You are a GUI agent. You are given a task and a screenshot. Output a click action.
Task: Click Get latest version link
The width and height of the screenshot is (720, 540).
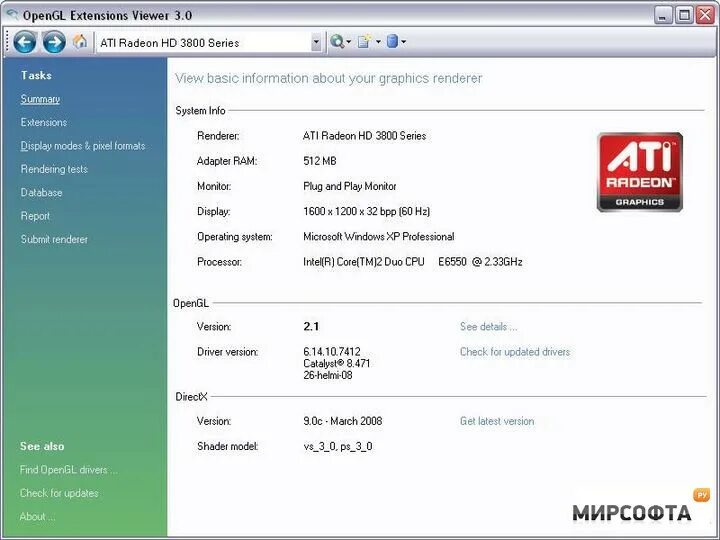pyautogui.click(x=497, y=422)
